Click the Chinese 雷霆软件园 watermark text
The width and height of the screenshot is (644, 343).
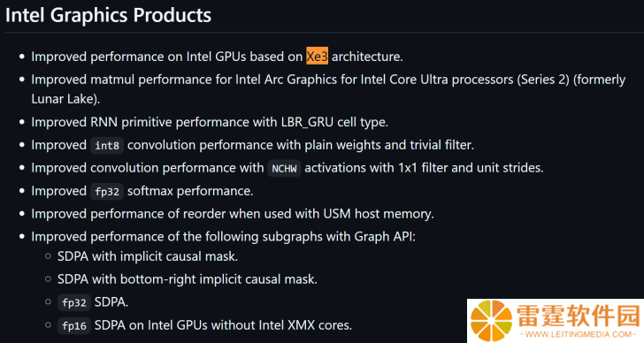(x=579, y=316)
